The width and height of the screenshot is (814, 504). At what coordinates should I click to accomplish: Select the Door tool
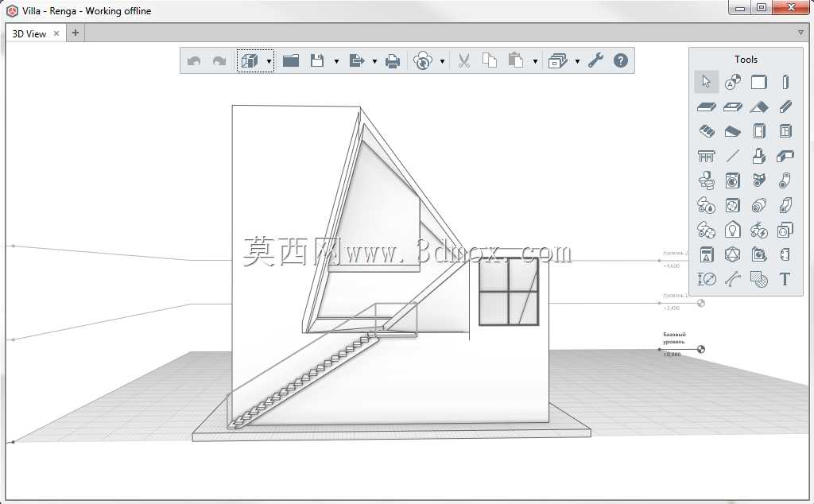759,131
